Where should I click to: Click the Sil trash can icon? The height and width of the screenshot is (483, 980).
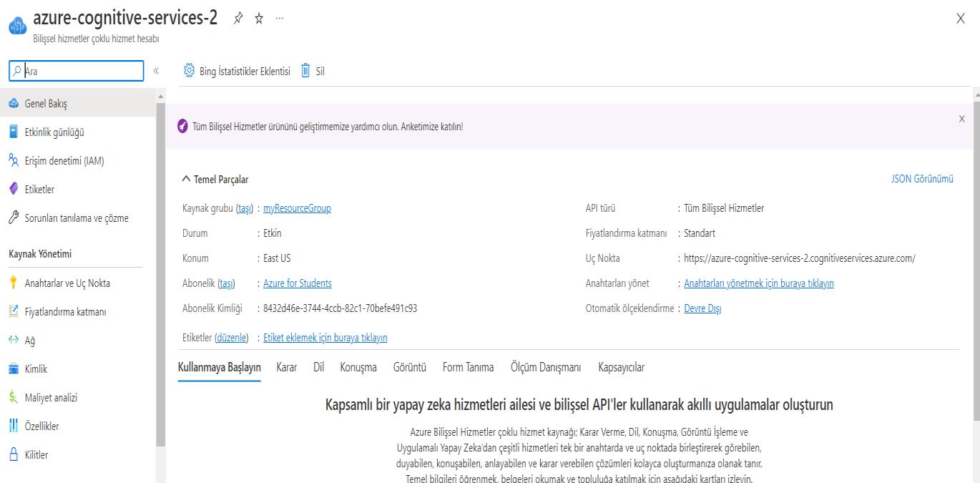pyautogui.click(x=305, y=70)
